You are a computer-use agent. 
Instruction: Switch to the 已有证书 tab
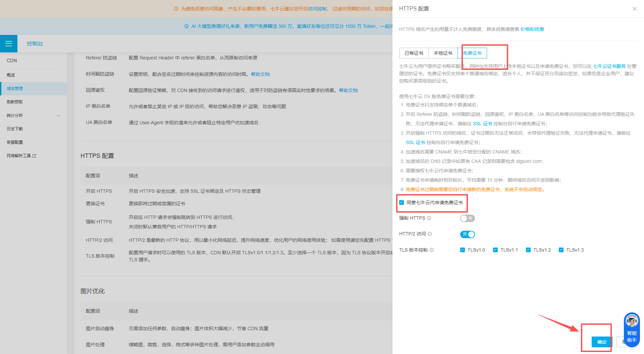[414, 53]
